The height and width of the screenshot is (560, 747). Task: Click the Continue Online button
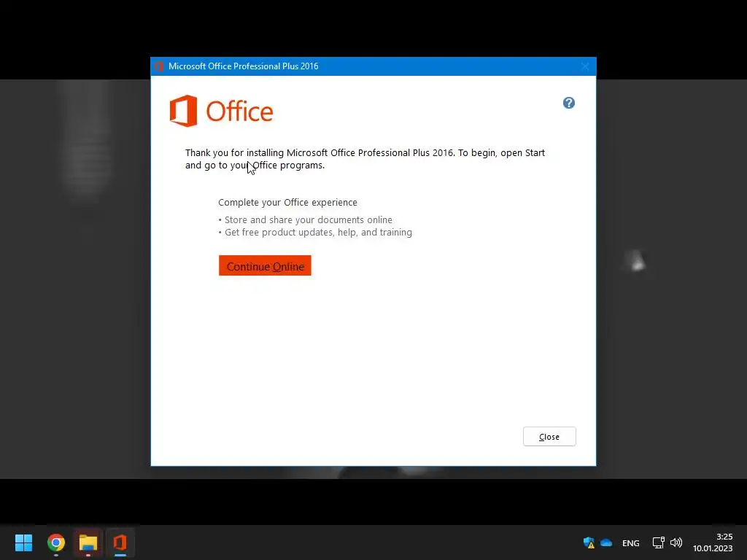[265, 265]
